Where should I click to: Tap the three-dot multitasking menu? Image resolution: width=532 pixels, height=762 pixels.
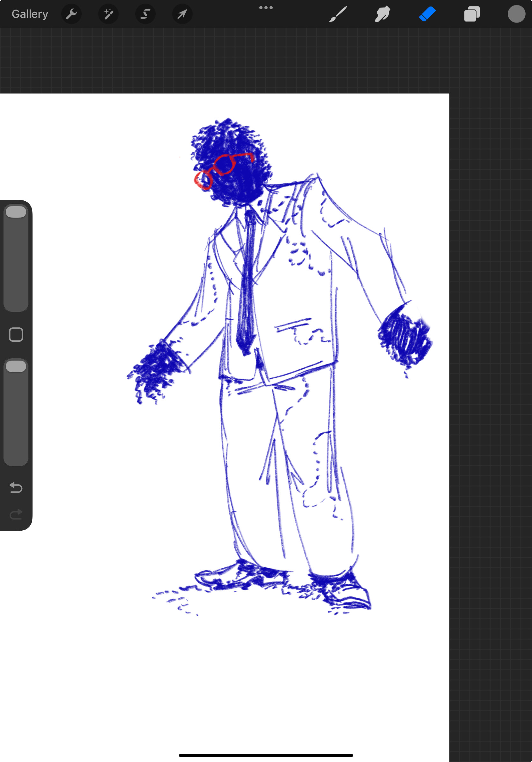pyautogui.click(x=266, y=8)
